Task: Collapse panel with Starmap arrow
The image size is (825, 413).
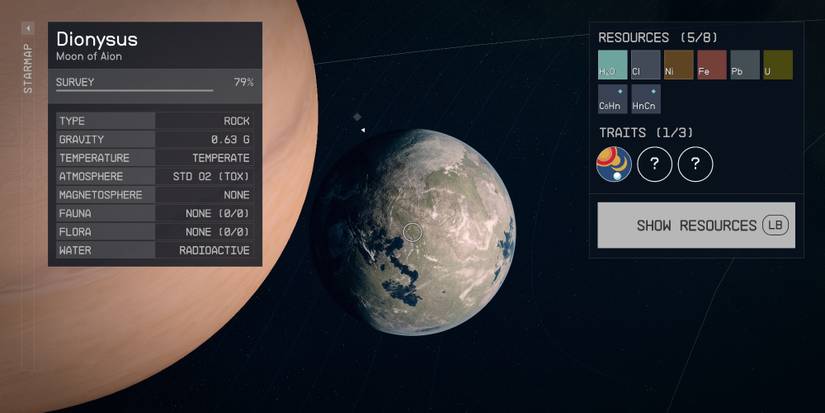Action: coord(27,28)
